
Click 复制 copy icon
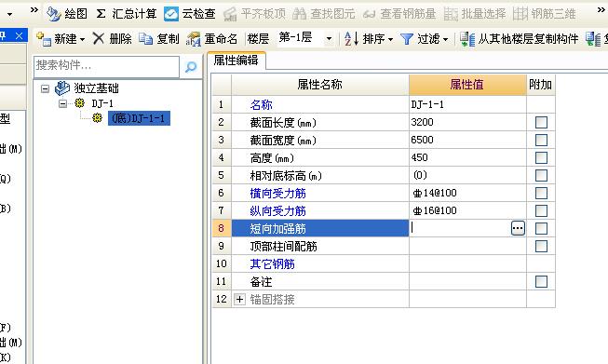(x=146, y=39)
